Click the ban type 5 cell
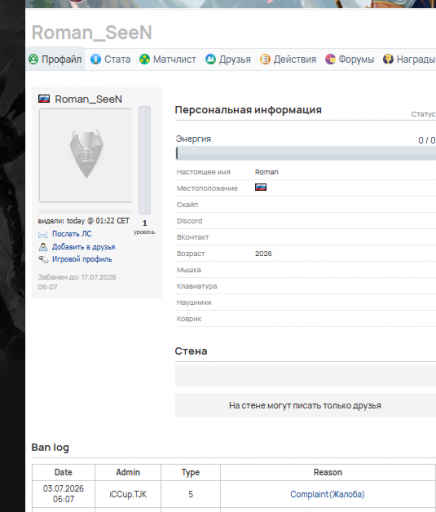The height and width of the screenshot is (512, 436). pos(191,494)
